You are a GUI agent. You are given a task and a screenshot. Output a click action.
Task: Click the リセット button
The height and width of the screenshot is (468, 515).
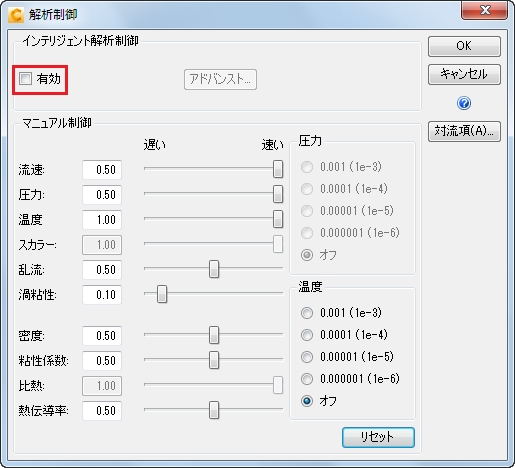coord(378,437)
